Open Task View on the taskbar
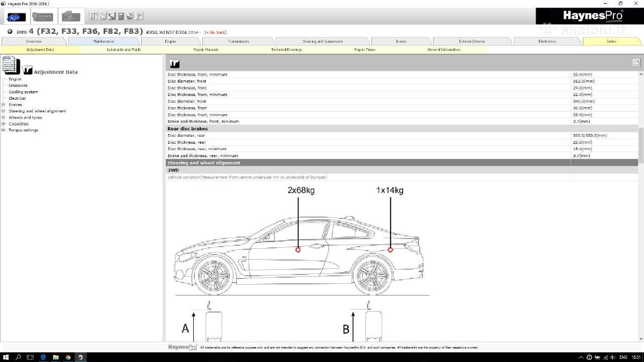The height and width of the screenshot is (362, 644). click(x=31, y=357)
